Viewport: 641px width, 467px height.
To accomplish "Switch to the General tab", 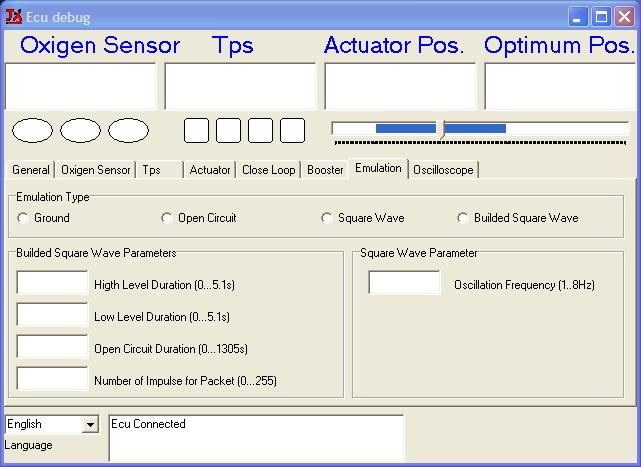I will (x=31, y=170).
